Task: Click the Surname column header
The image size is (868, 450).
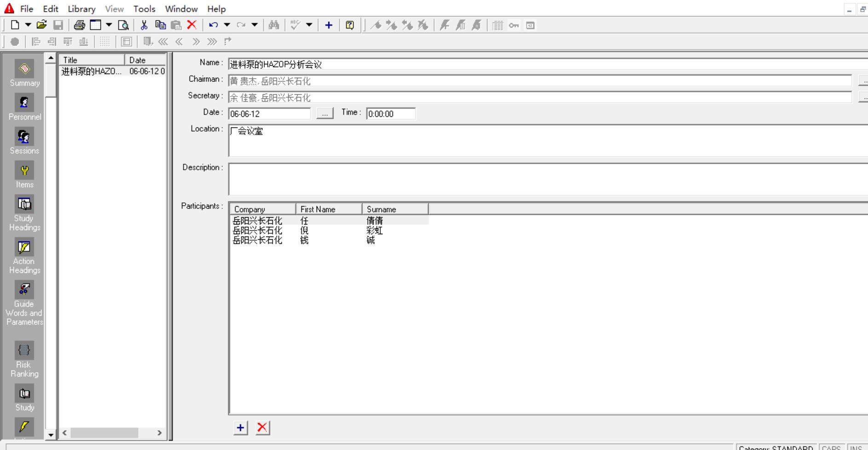Action: click(395, 209)
